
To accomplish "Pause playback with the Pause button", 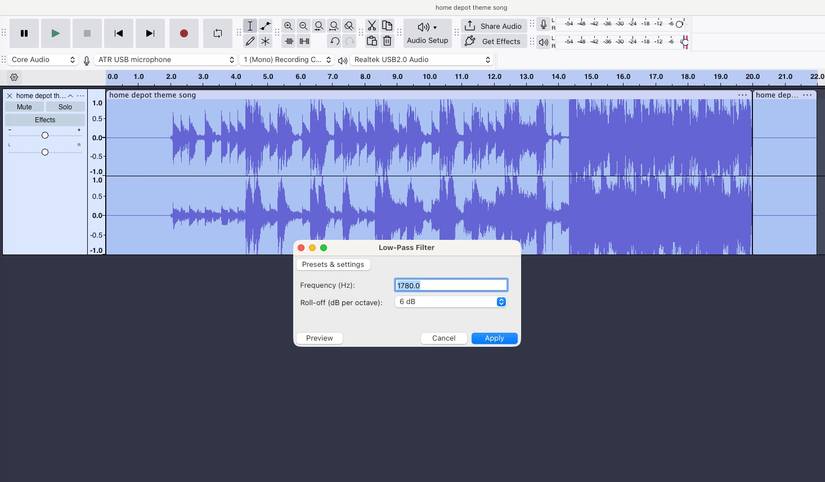I will tap(24, 33).
